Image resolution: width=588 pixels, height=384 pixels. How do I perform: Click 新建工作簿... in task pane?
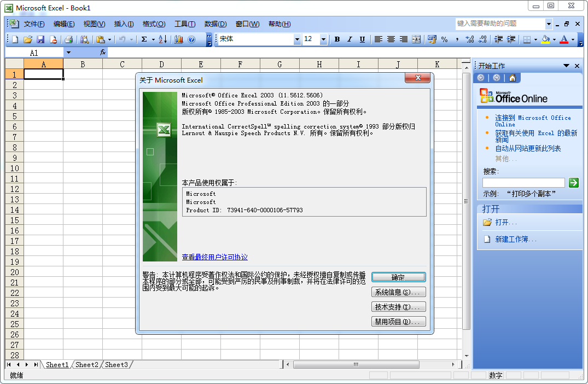tap(516, 239)
